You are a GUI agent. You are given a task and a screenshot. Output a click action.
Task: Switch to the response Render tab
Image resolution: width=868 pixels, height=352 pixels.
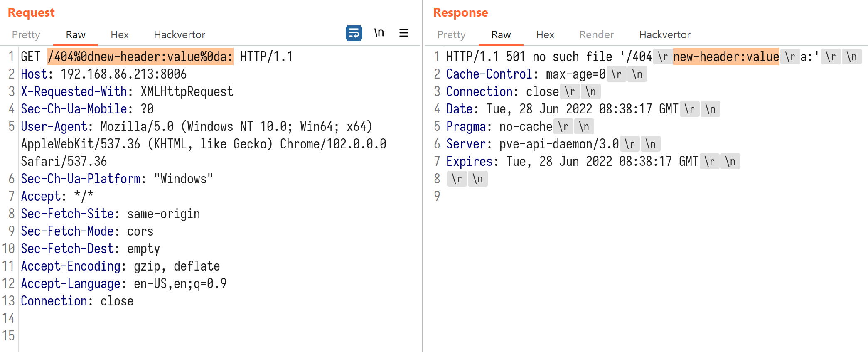click(596, 35)
